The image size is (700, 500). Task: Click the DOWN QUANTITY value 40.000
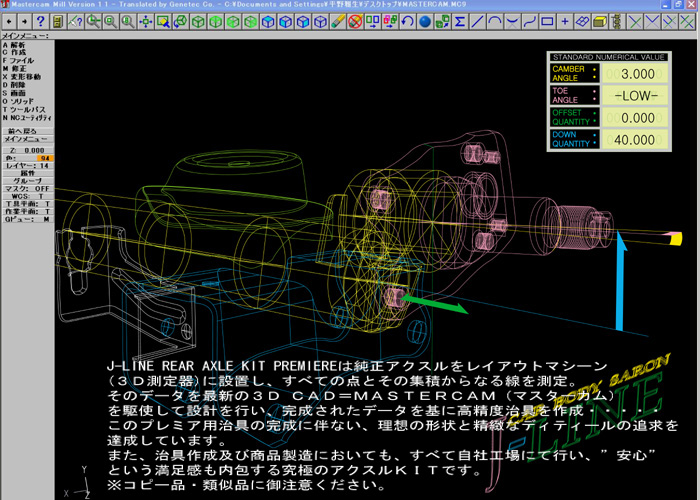(635, 140)
